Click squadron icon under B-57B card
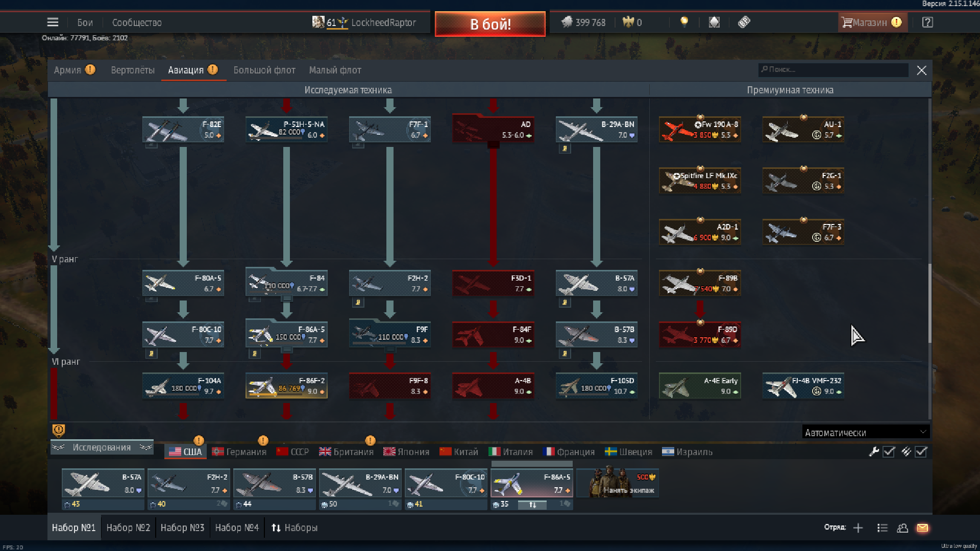The width and height of the screenshot is (980, 551). coord(565,354)
